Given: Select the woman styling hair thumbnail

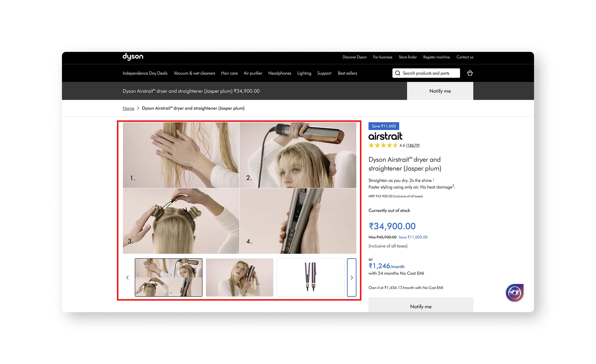Looking at the screenshot, I should [239, 278].
